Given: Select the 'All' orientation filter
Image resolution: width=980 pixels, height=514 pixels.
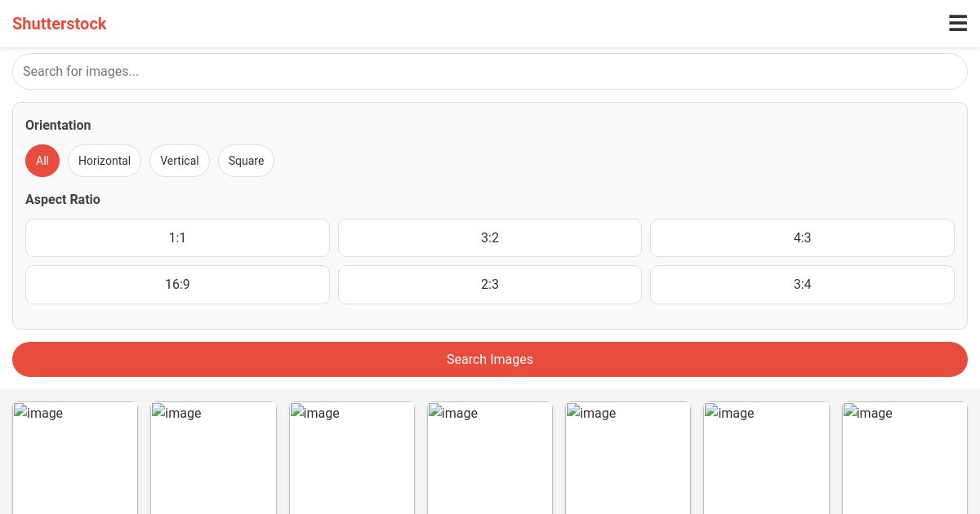Looking at the screenshot, I should 42,161.
